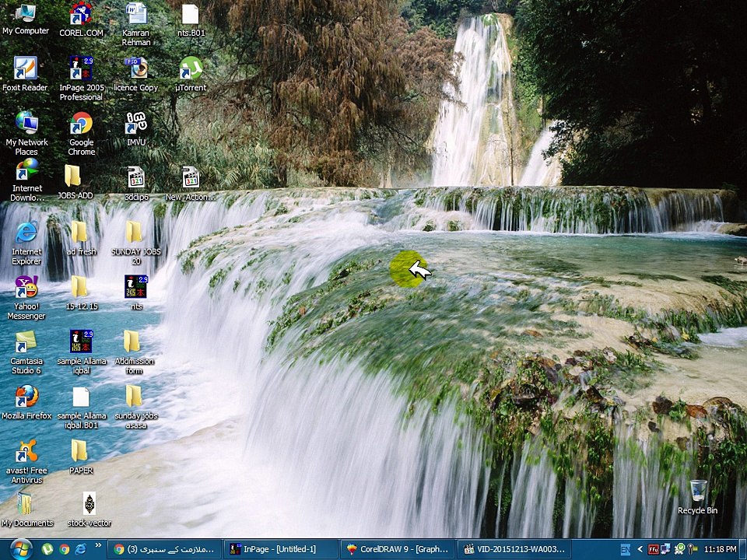Launch µTorrent from quick launch bar
The height and width of the screenshot is (560, 747).
[x=47, y=549]
